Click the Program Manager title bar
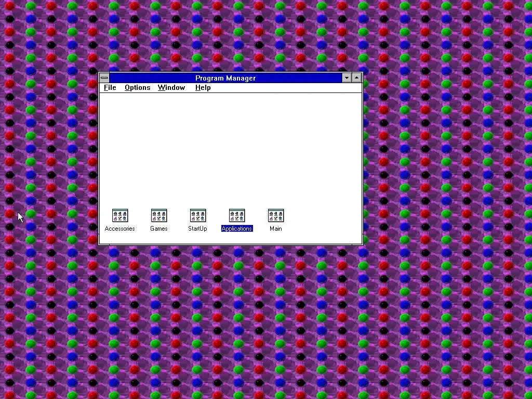Image resolution: width=532 pixels, height=399 pixels. [x=225, y=78]
